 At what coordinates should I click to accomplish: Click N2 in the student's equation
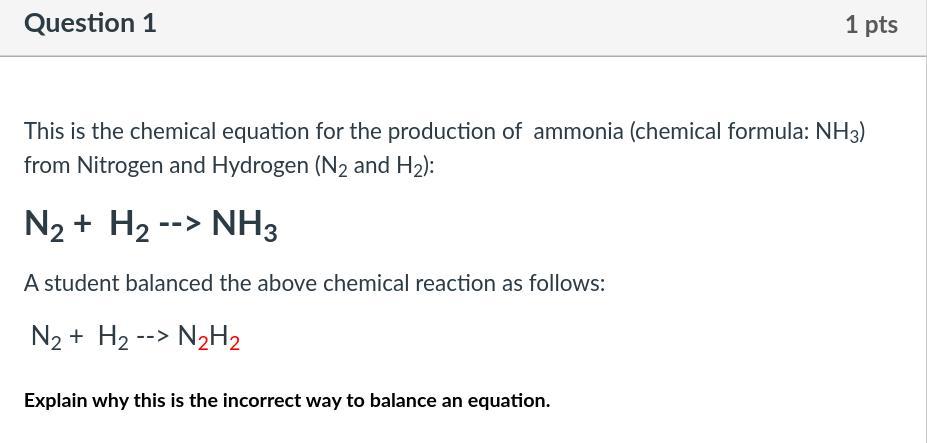pos(48,337)
